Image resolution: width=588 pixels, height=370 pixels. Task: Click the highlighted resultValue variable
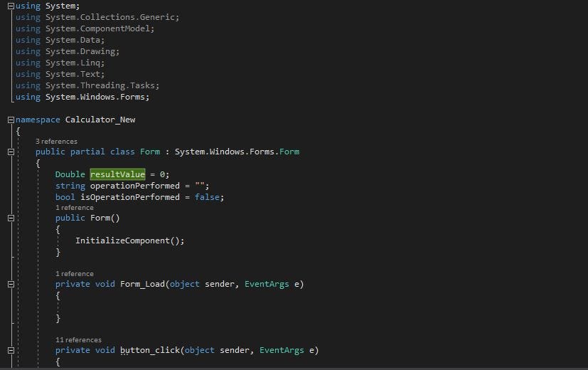click(117, 174)
